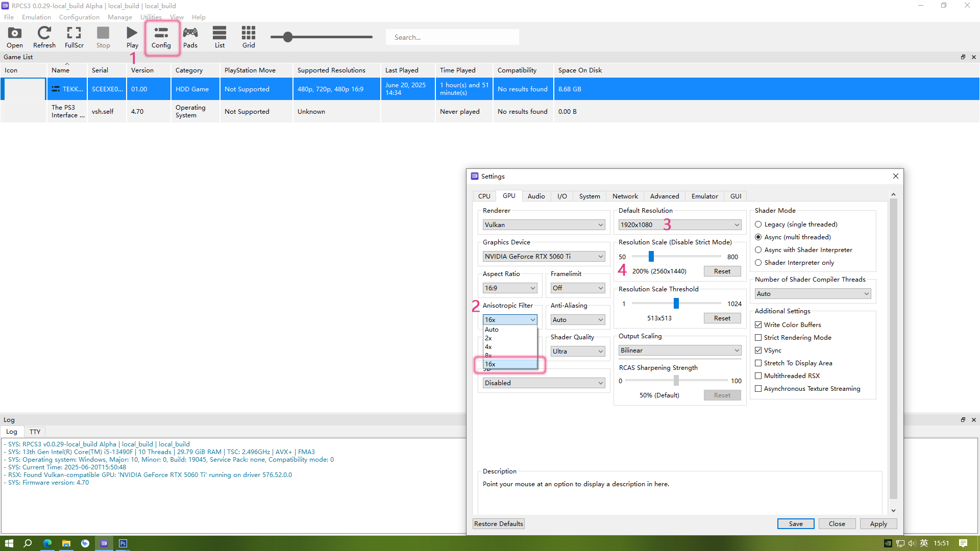Open the Graphics Device dropdown

click(x=544, y=257)
